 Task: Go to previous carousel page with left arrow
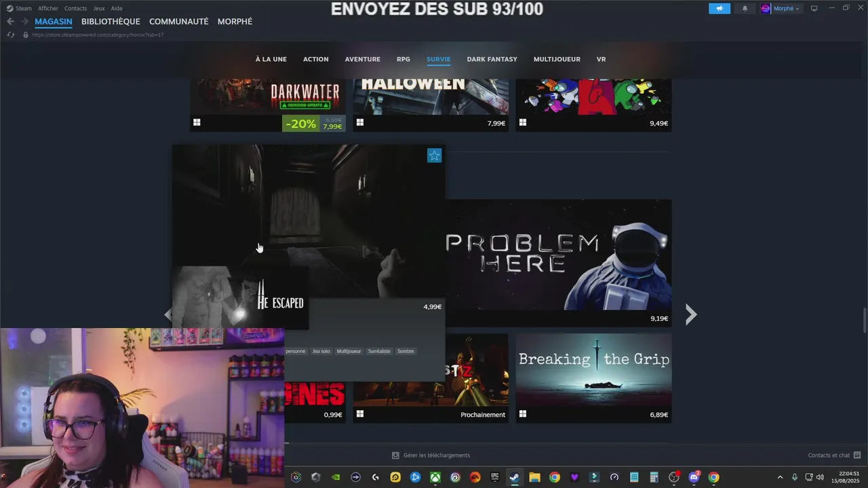pos(168,314)
